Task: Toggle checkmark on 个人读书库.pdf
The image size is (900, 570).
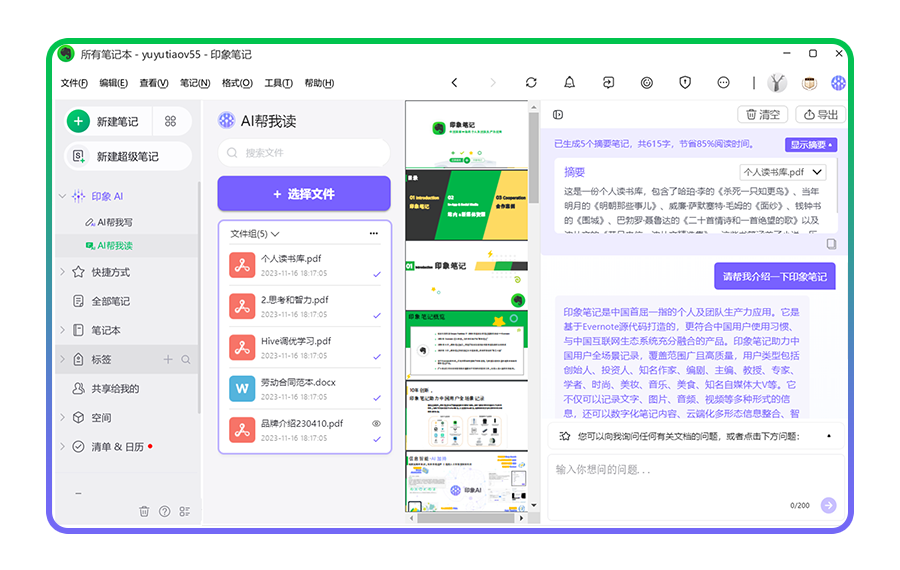Action: click(377, 274)
